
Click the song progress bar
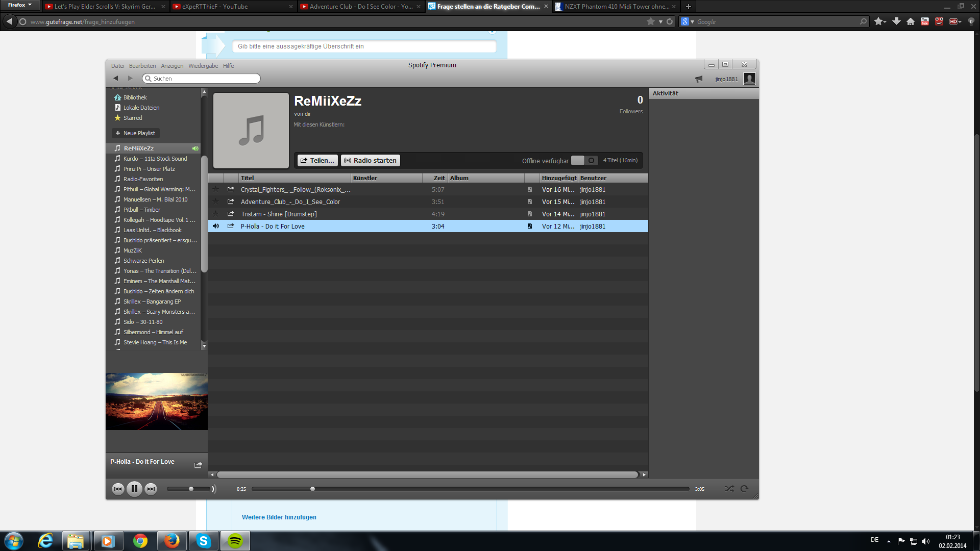click(470, 489)
